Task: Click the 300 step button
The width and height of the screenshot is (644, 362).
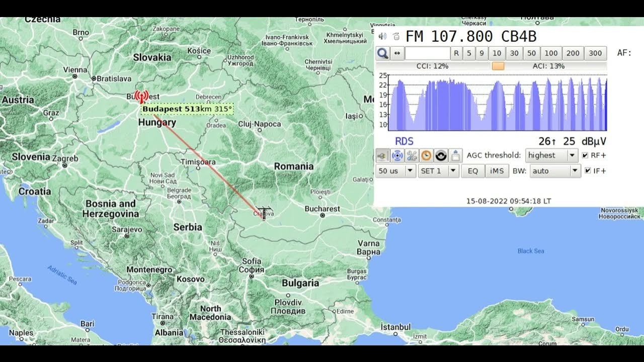Action: (595, 53)
